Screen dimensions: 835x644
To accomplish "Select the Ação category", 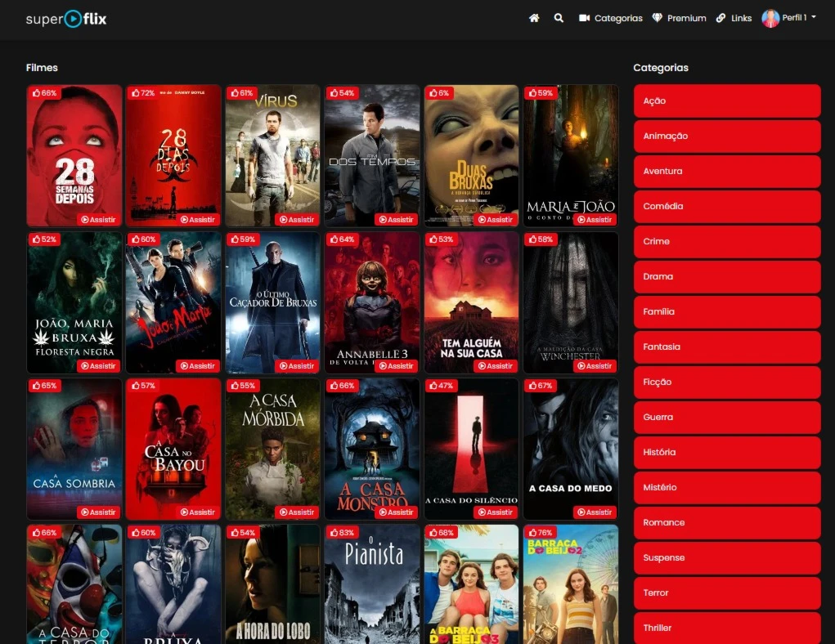I will (727, 101).
